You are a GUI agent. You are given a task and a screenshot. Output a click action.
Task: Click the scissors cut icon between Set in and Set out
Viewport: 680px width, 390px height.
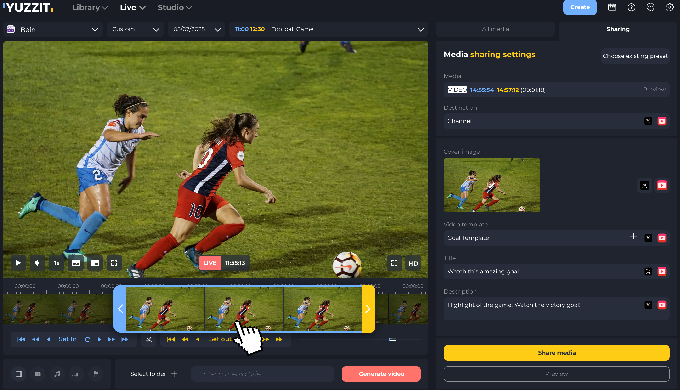pyautogui.click(x=149, y=339)
